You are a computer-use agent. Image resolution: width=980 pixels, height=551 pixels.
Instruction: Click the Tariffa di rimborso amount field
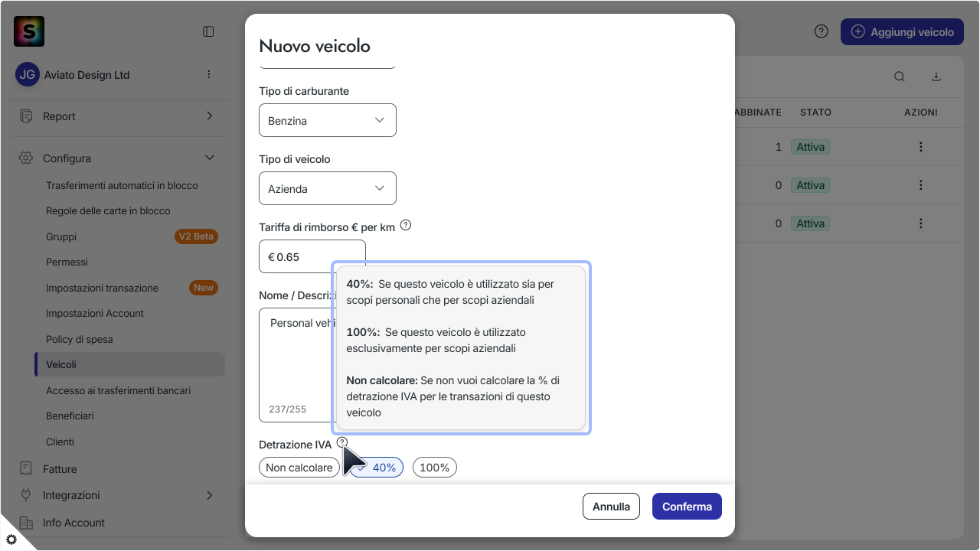(312, 256)
